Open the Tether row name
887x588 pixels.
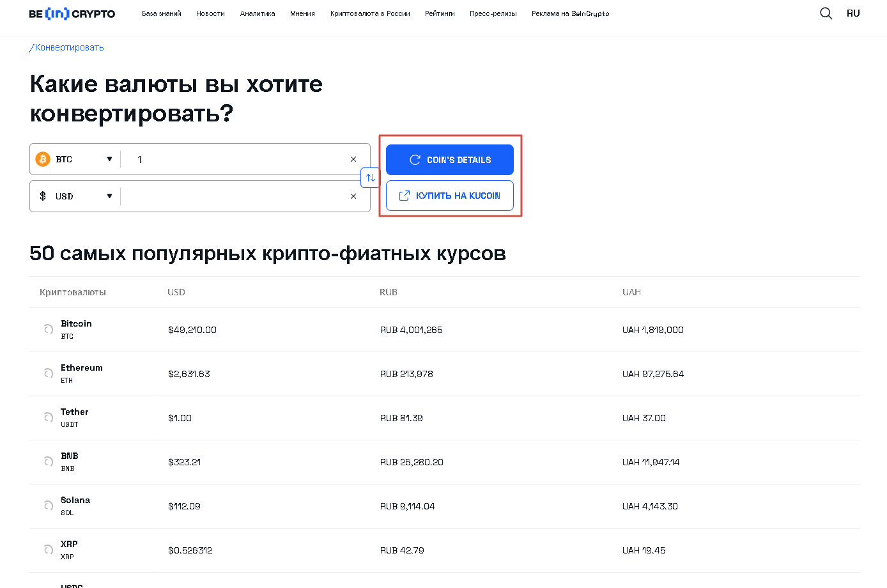tap(75, 412)
